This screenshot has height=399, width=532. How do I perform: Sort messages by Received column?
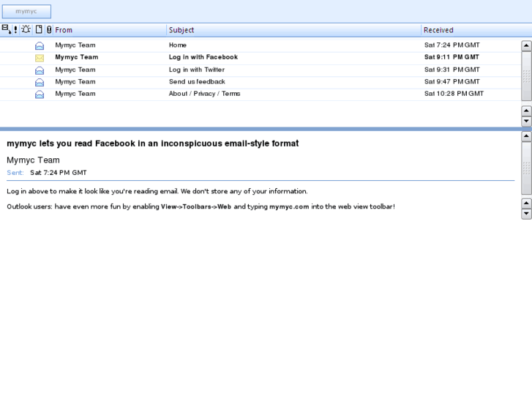point(438,30)
